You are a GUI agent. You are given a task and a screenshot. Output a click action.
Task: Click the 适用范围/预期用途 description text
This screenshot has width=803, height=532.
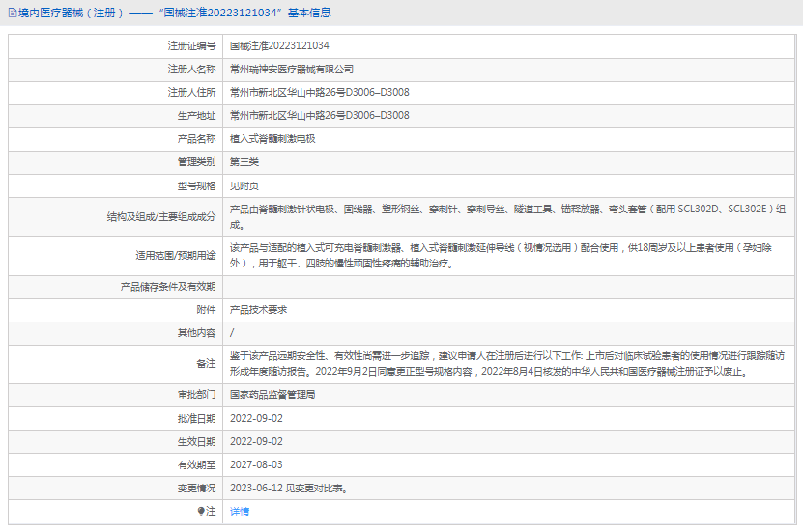tap(501, 256)
